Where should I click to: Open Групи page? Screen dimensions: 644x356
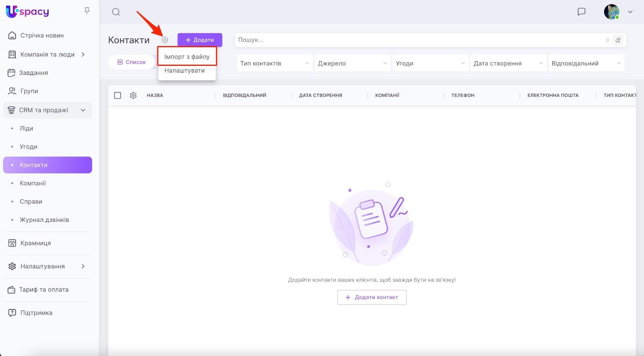[29, 91]
